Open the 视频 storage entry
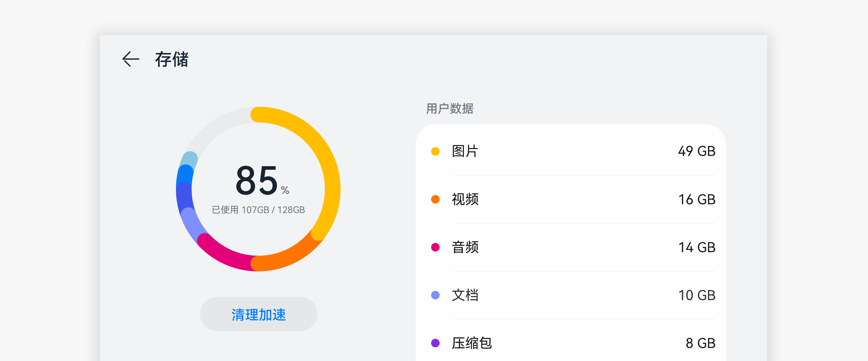 click(465, 199)
